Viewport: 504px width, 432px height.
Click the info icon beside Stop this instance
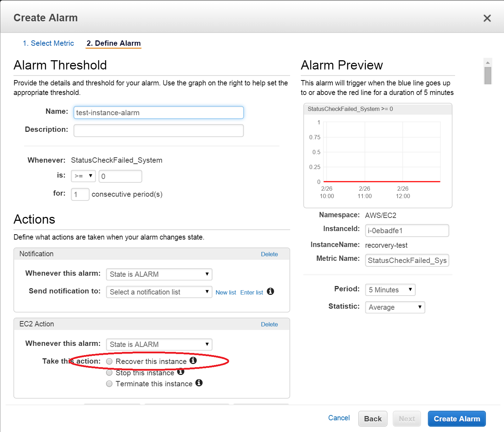(x=181, y=372)
